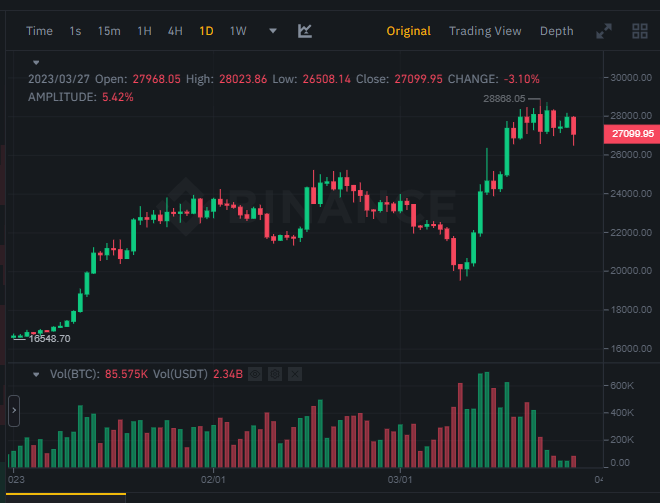Open more time intervals dropdown arrow
The image size is (660, 503).
pyautogui.click(x=273, y=31)
